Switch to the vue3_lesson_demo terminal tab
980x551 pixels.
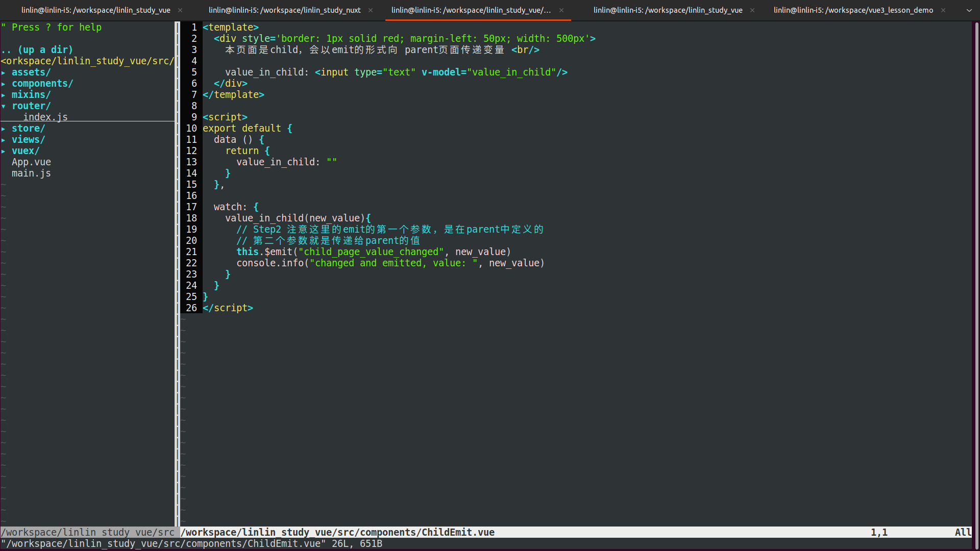pos(853,10)
